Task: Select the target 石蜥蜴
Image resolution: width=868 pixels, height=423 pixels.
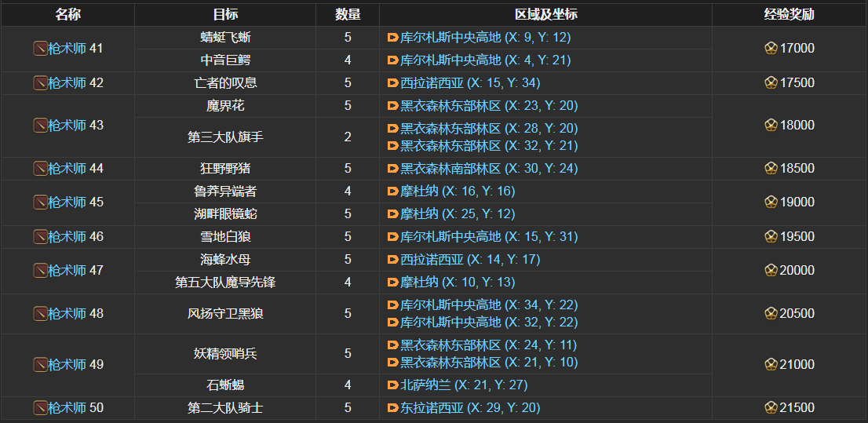Action: pyautogui.click(x=225, y=385)
